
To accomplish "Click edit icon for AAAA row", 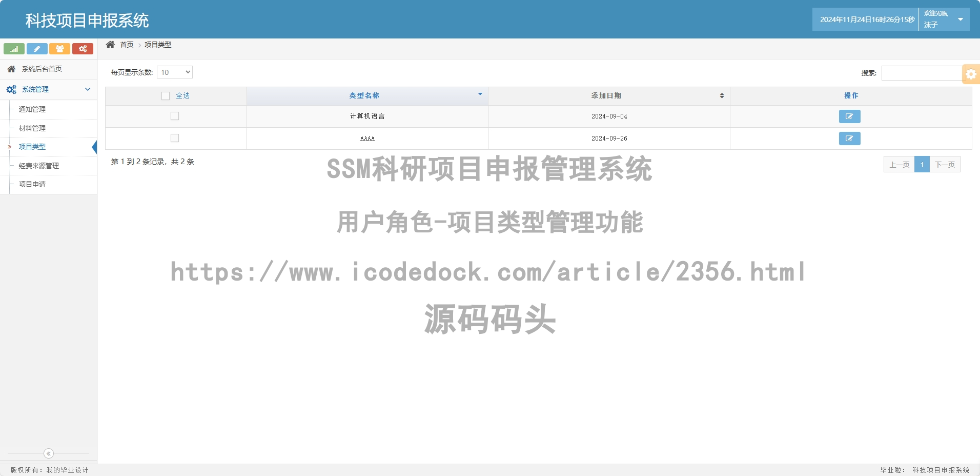I will 849,138.
